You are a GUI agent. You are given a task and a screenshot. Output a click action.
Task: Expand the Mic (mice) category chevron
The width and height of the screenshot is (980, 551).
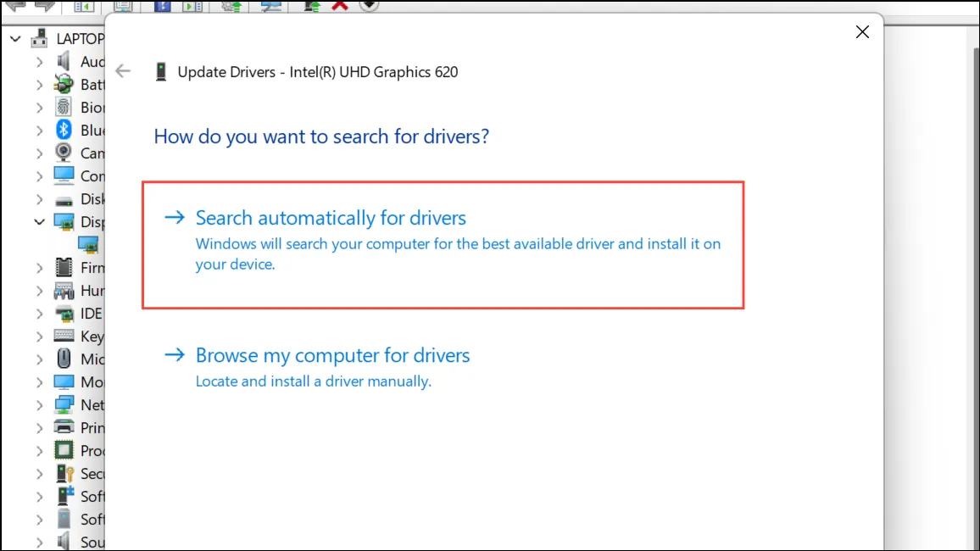[39, 359]
